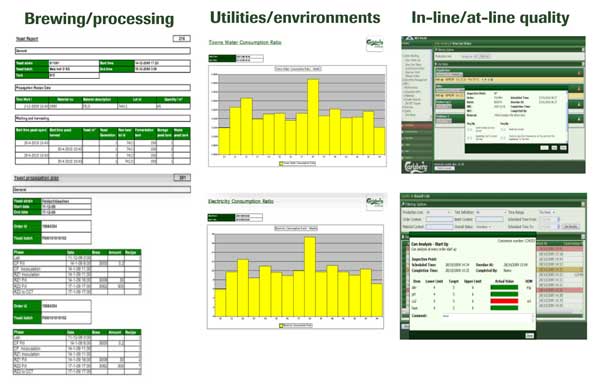Tick the second left checkbox in the inspection popup

point(470,137)
